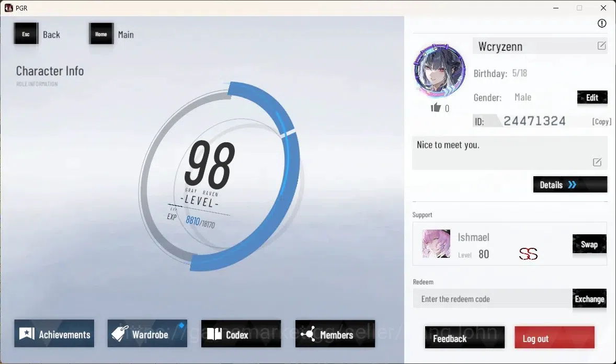Click the EXP value 8810/18170

tap(200, 222)
